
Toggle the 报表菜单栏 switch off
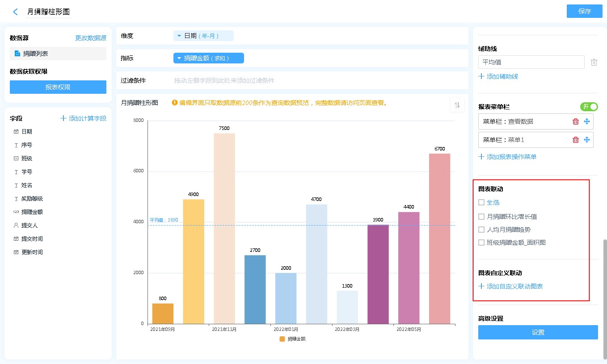tap(589, 107)
